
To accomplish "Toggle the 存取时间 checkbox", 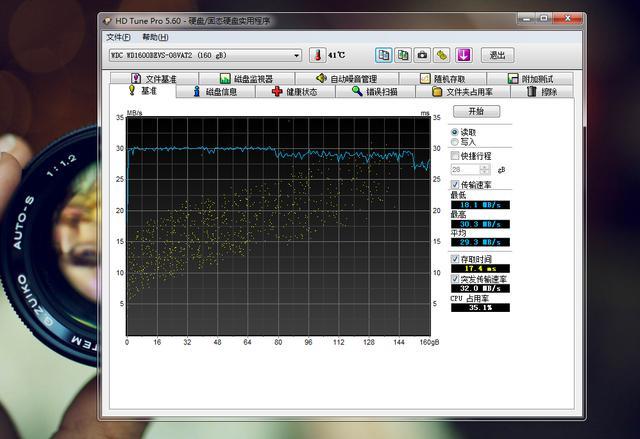I will [455, 259].
